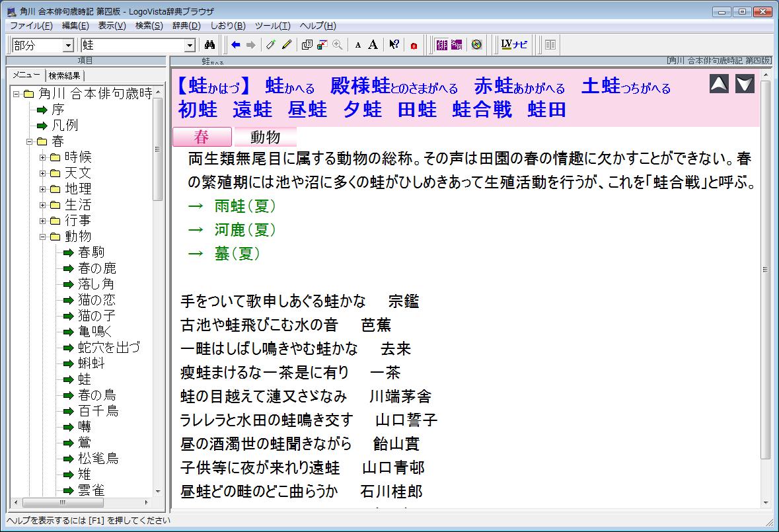Expand the 天文 folder in the tree
Screen dimensions: 779x532
42,173
